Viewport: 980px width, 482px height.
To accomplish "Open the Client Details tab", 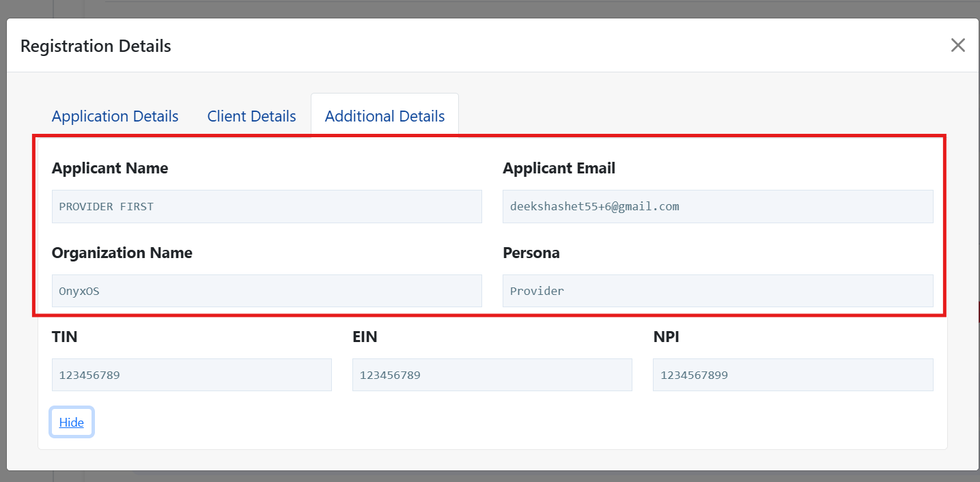I will point(252,116).
